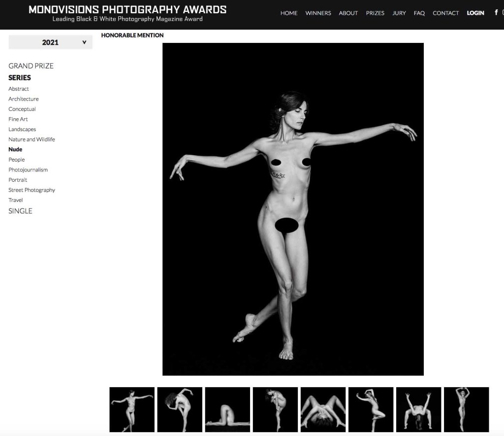
Task: Select the Architecture category
Action: (x=24, y=99)
